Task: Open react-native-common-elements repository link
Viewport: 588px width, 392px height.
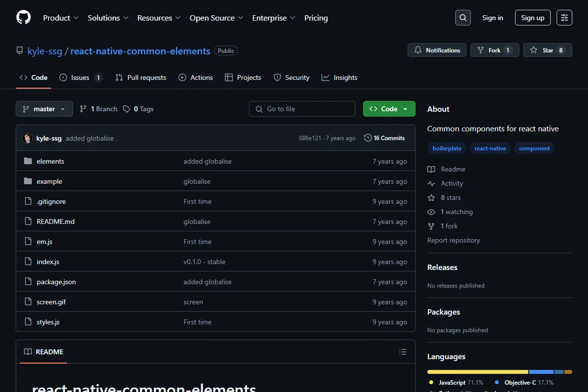Action: point(140,51)
